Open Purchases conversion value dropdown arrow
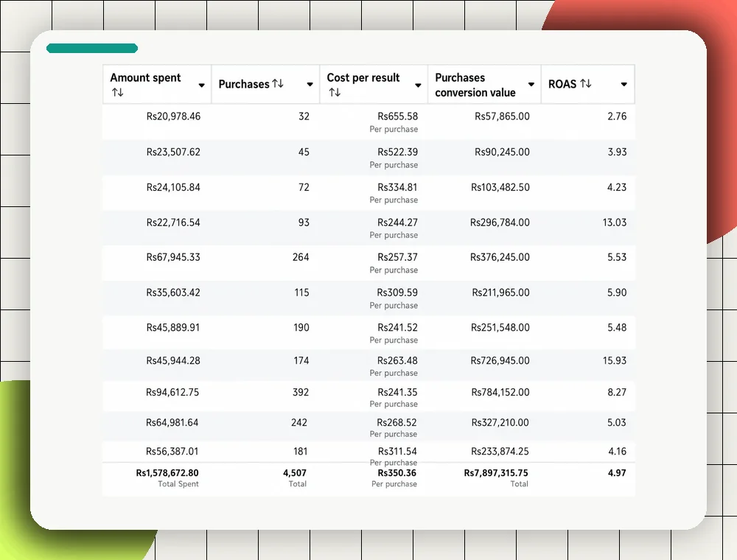The width and height of the screenshot is (737, 560). click(x=531, y=85)
